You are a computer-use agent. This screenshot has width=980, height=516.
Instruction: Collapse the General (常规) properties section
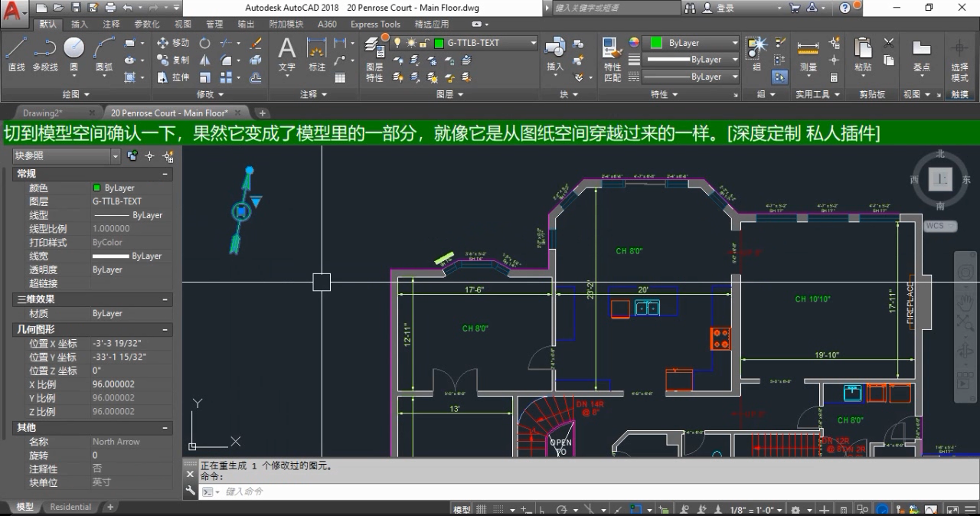tap(165, 174)
